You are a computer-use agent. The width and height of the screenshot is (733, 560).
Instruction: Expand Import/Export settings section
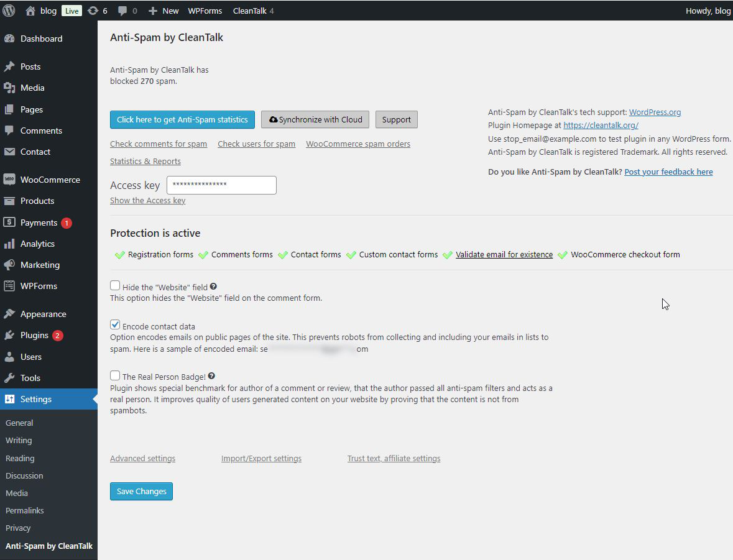(x=261, y=459)
